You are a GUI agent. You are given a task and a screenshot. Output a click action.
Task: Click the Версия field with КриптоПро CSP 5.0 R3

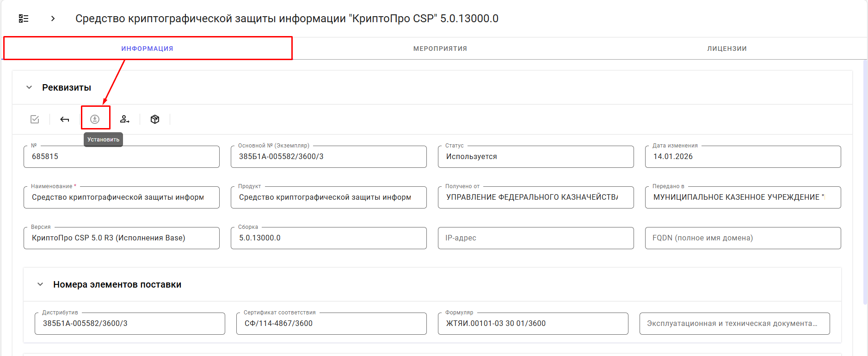(x=121, y=238)
